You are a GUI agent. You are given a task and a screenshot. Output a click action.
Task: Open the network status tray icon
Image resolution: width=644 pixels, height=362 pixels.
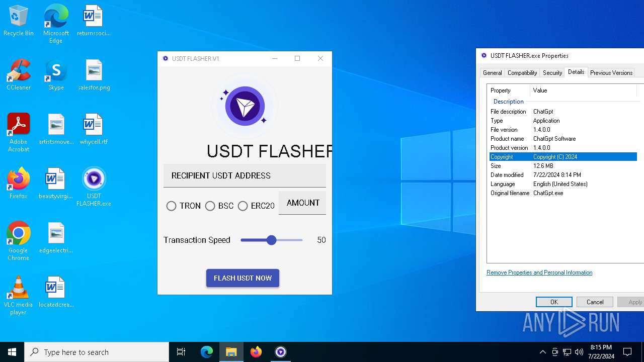(x=567, y=352)
